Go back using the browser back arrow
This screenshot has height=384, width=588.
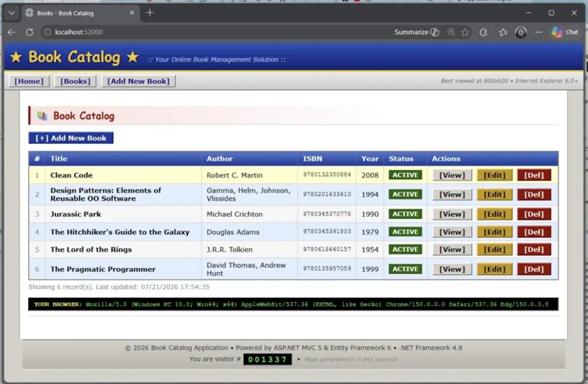[12, 32]
